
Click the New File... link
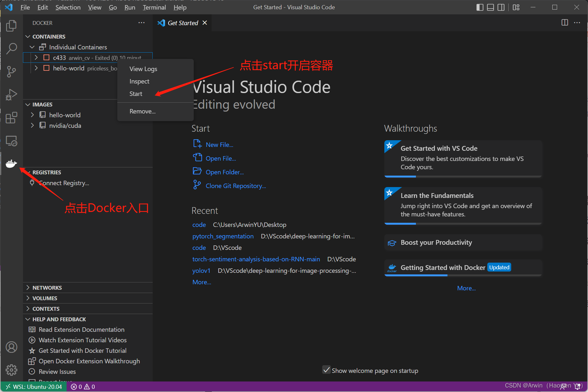point(219,145)
